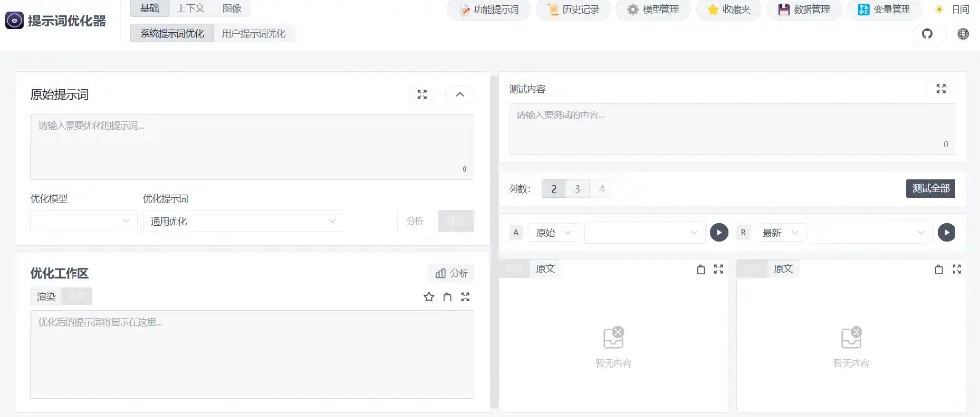Open 历史记录 history panel
The width and height of the screenshot is (980, 417).
click(x=573, y=10)
